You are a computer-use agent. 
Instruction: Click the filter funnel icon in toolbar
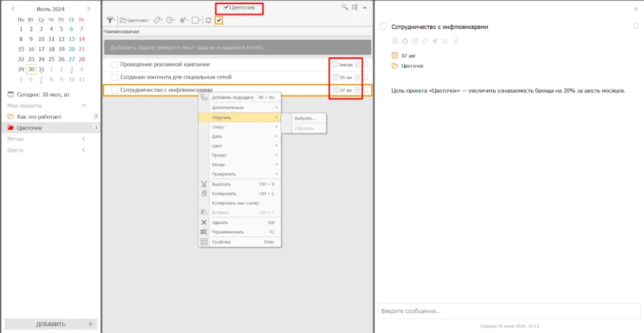click(110, 20)
